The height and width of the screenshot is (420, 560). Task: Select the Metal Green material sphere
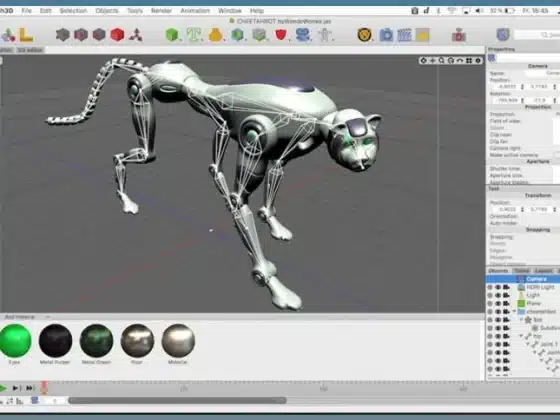[x=96, y=341]
